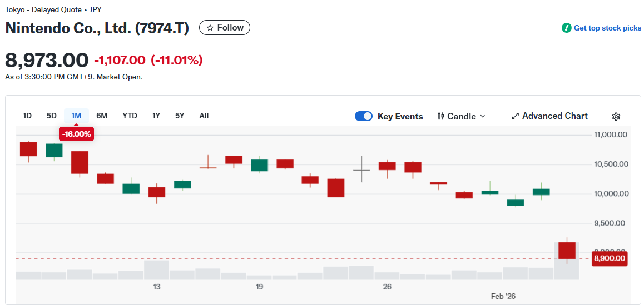Open the Advanced Chart link

pos(554,116)
